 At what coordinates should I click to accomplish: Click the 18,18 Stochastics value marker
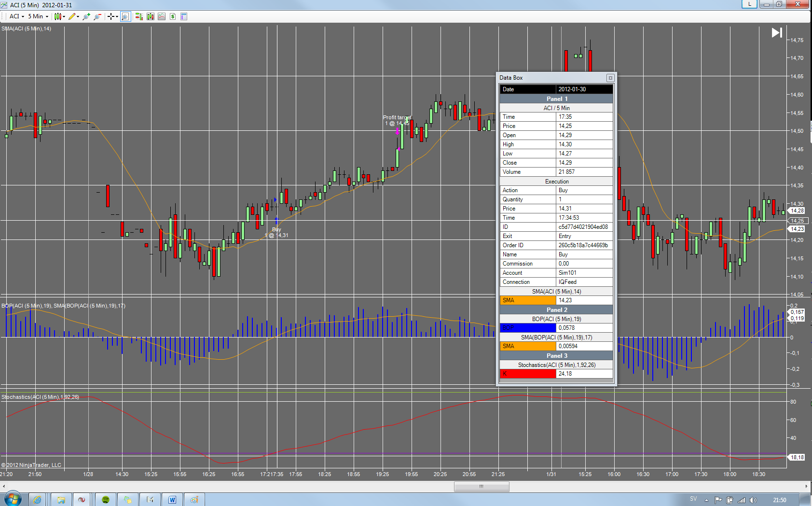coord(797,457)
